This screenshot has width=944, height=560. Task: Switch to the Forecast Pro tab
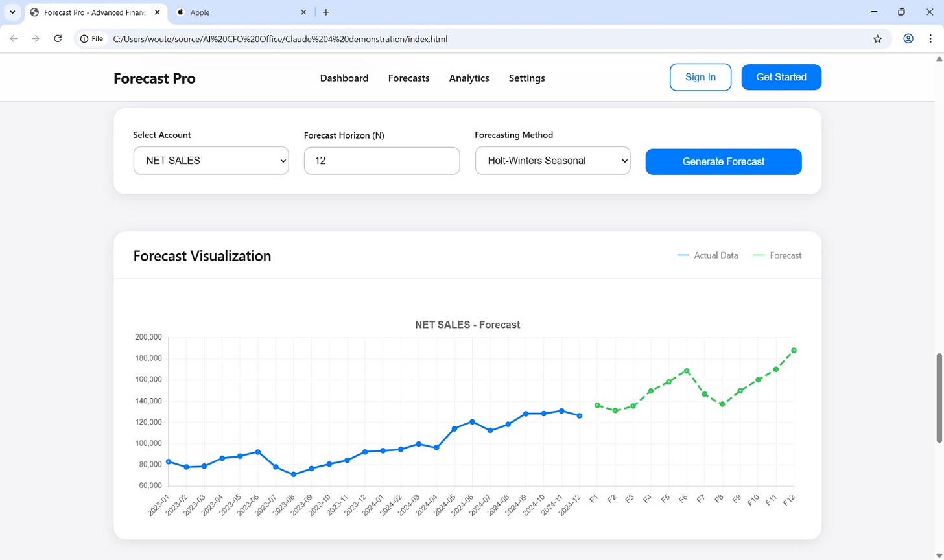[x=96, y=12]
